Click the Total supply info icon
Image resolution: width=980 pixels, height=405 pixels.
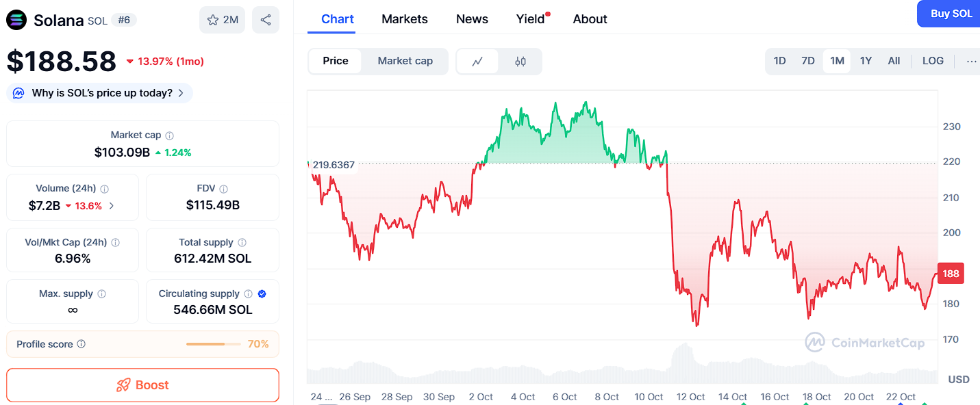click(242, 243)
